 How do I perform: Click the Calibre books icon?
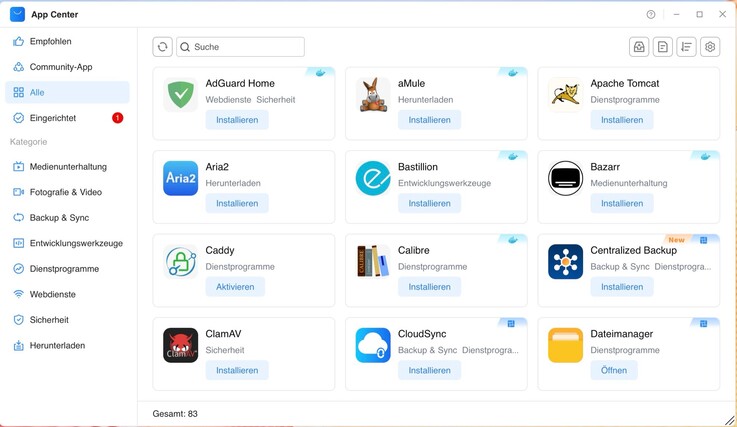373,261
